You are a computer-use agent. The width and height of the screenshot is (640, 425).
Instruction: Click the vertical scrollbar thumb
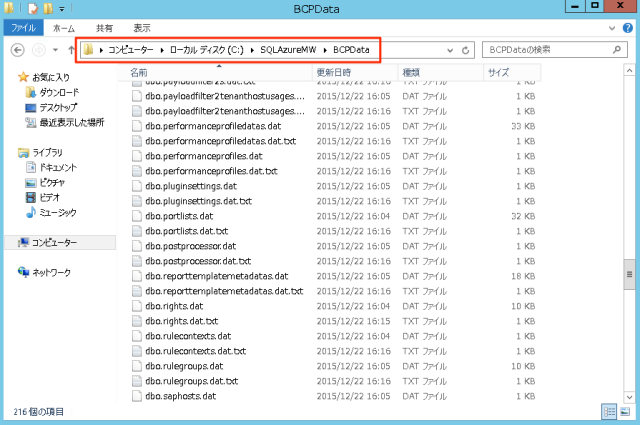click(629, 274)
